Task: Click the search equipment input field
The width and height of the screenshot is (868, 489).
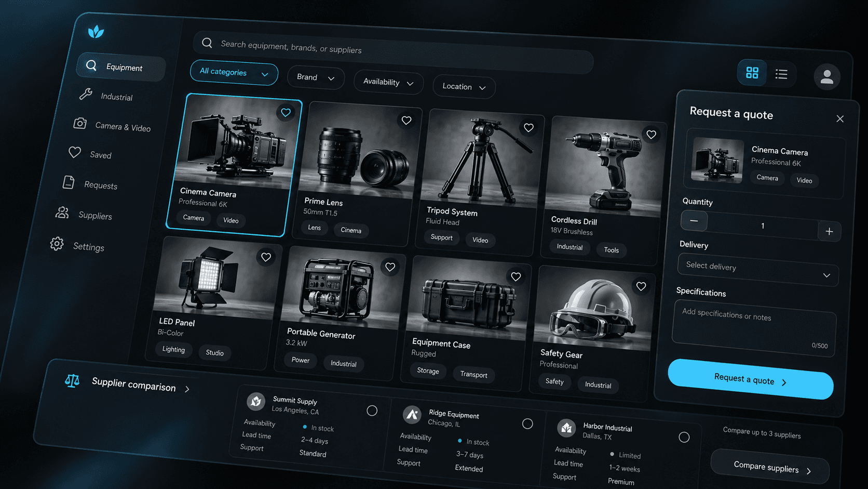Action: [x=393, y=52]
